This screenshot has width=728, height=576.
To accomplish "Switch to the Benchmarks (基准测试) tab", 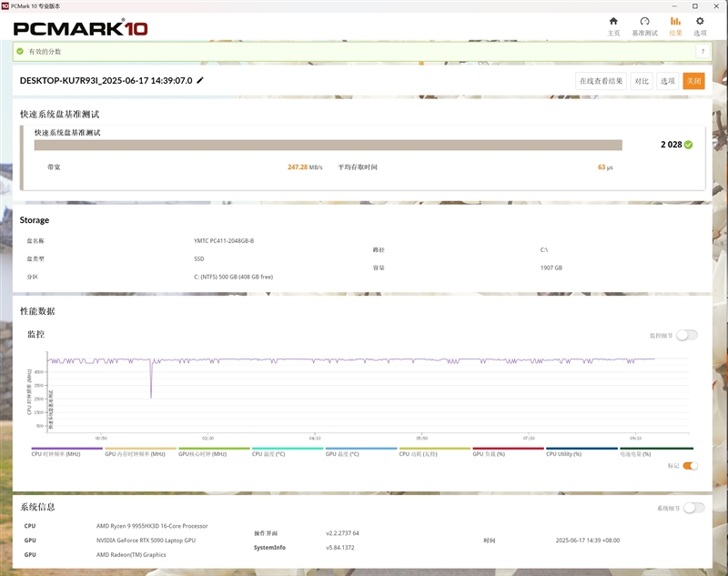I will pyautogui.click(x=644, y=26).
